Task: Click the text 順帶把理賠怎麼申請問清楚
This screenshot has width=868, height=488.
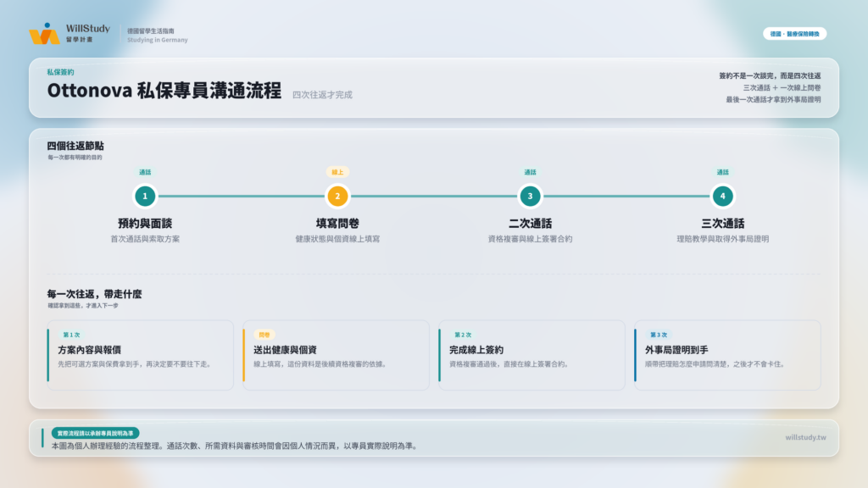Action: click(687, 364)
